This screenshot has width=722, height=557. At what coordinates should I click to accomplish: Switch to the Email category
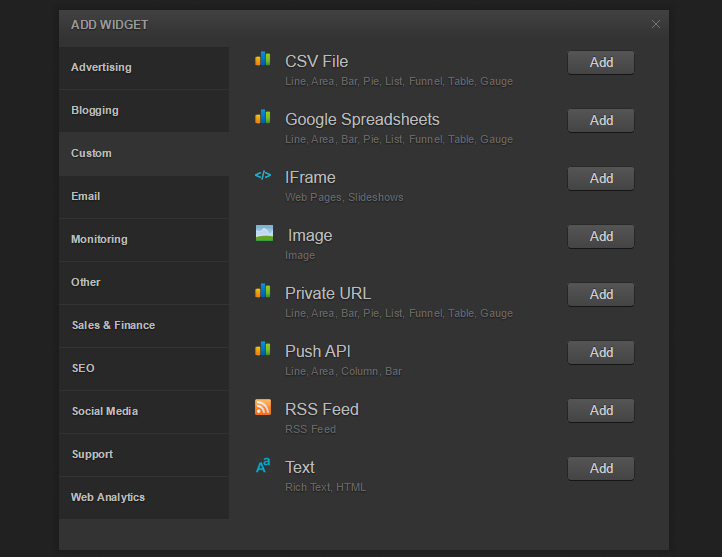tap(144, 197)
